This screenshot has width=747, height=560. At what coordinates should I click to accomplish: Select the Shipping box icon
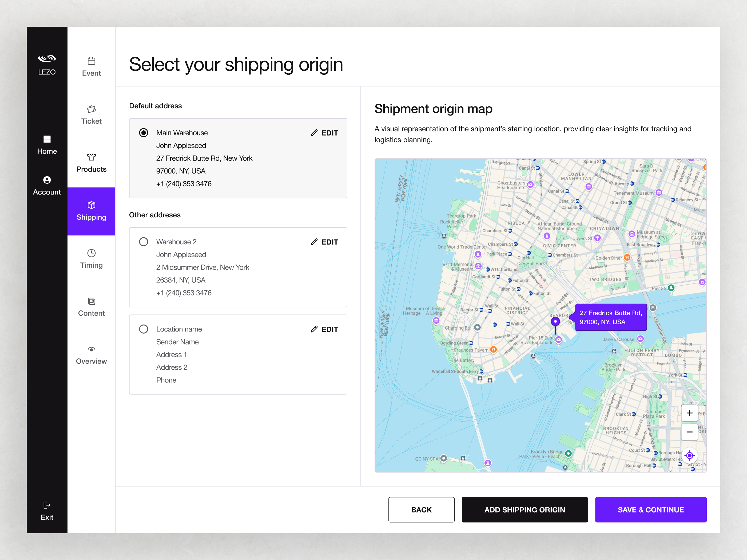[91, 205]
